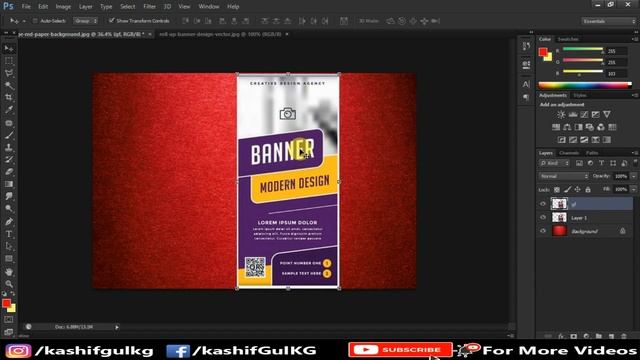Open the Layer menu
640x360 pixels.
click(x=85, y=7)
